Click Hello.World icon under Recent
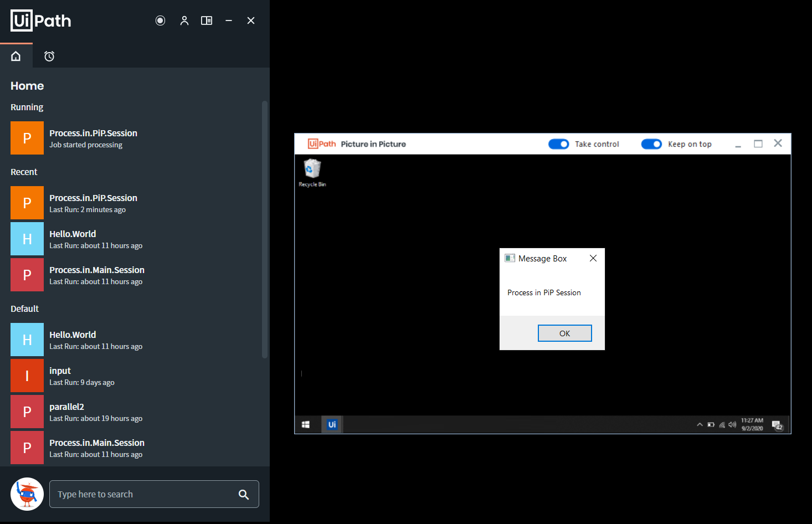 click(27, 239)
